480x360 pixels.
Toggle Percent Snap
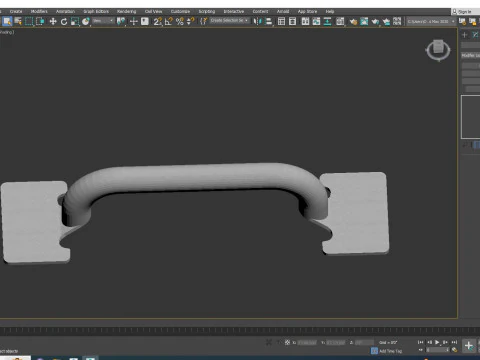coord(180,22)
